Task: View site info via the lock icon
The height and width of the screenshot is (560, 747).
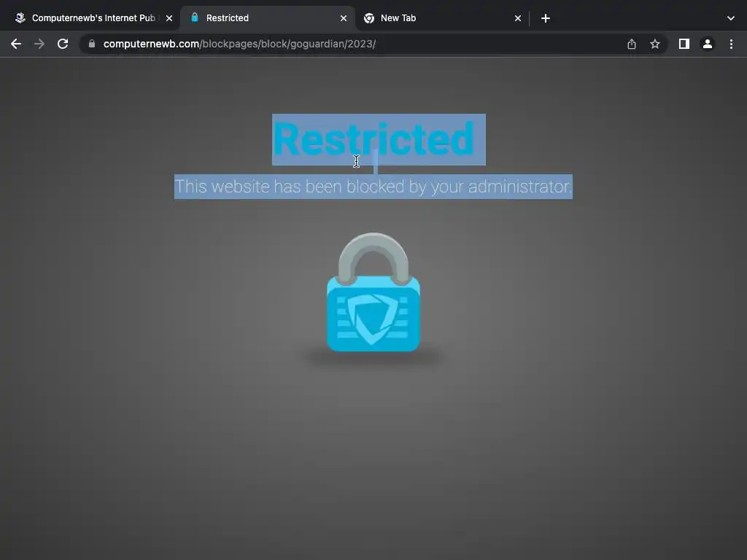Action: pyautogui.click(x=92, y=44)
